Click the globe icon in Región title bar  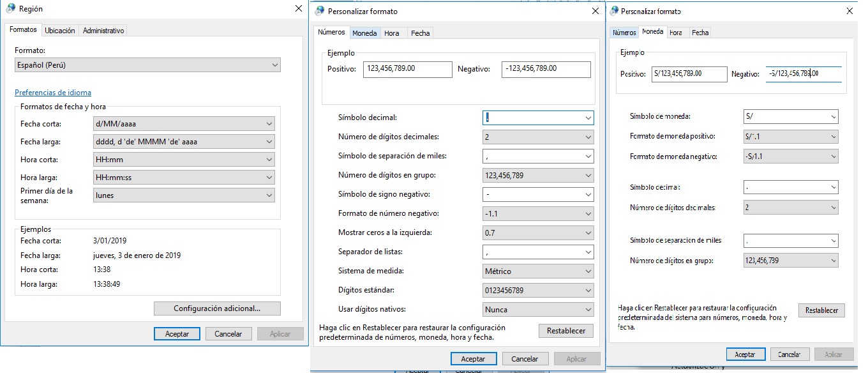tap(11, 9)
